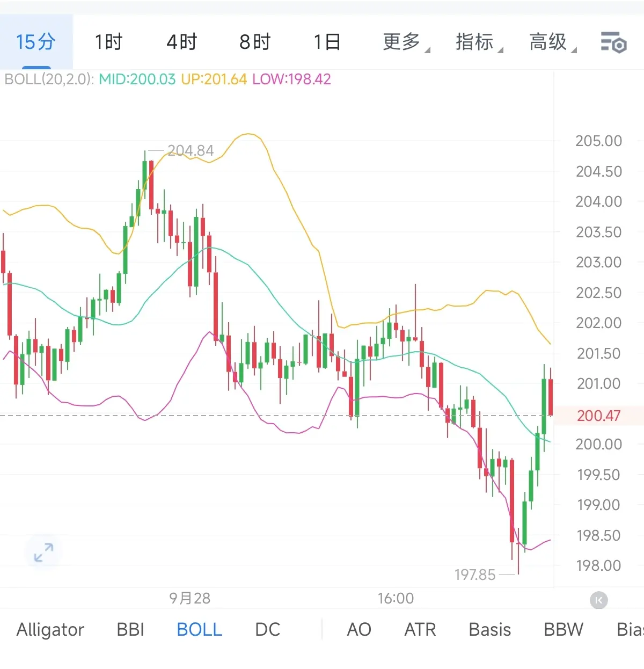Enable the BBI indicator
The image size is (644, 669).
tap(130, 629)
